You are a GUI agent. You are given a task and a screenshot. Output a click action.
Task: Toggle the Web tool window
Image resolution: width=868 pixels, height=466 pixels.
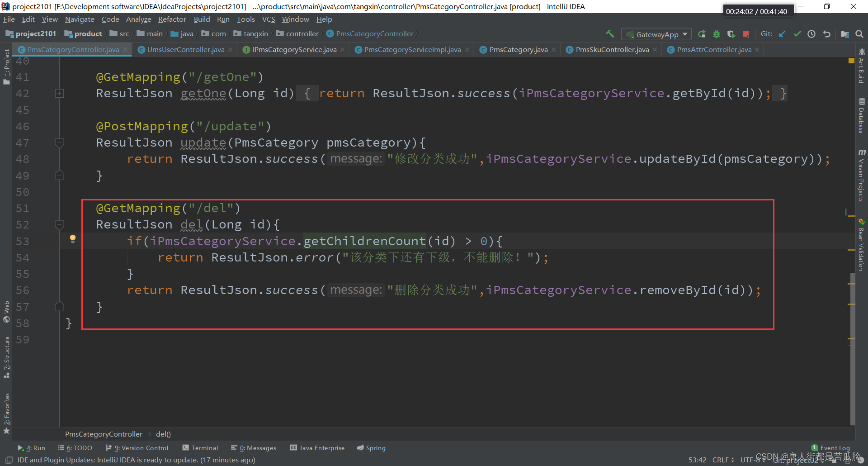pos(6,312)
